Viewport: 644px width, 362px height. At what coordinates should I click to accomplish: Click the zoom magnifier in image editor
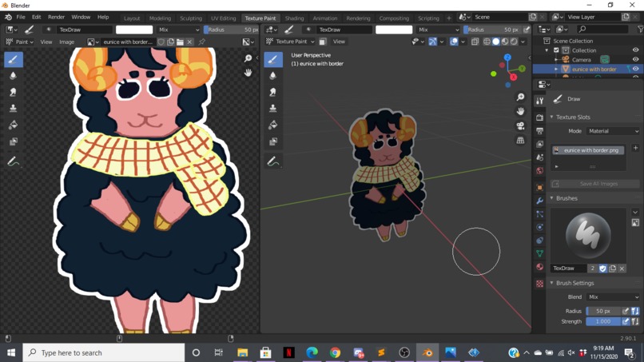point(248,58)
